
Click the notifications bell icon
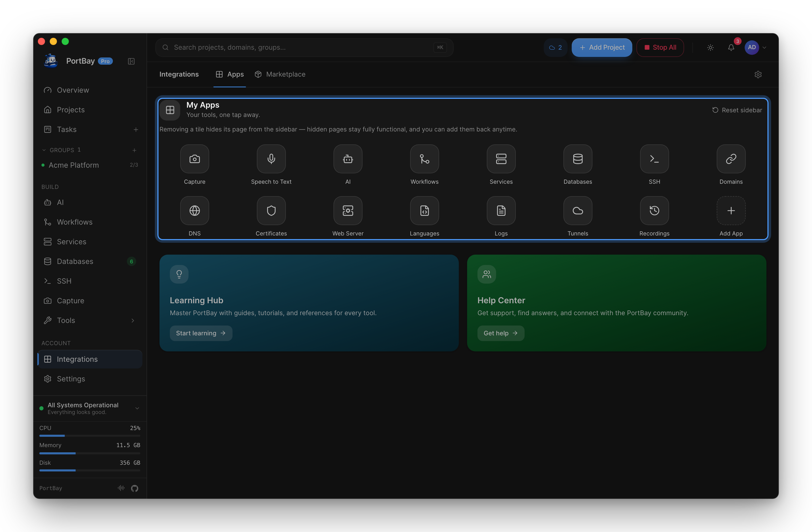(x=731, y=47)
